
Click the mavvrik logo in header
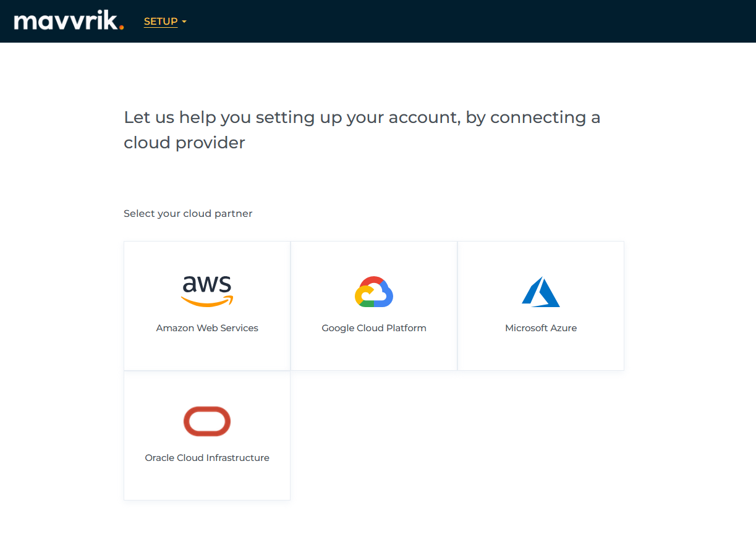[67, 21]
